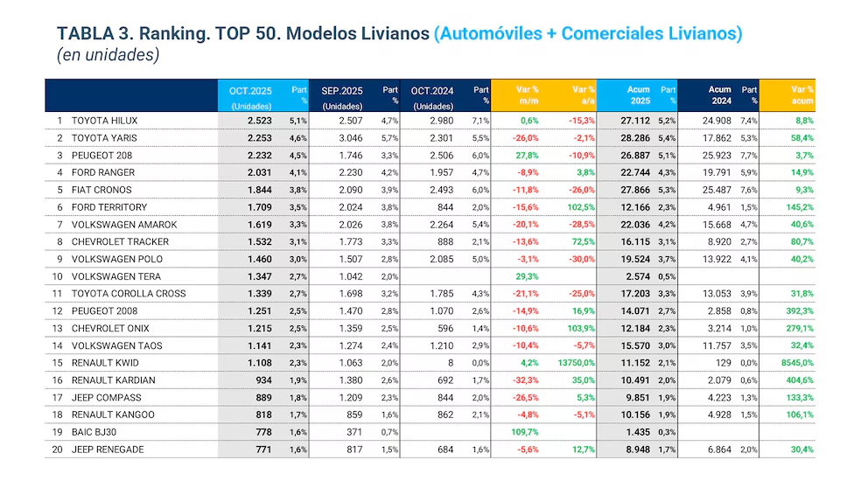The image size is (868, 488).
Task: Click the RENAULT KWID row label
Action: (106, 363)
